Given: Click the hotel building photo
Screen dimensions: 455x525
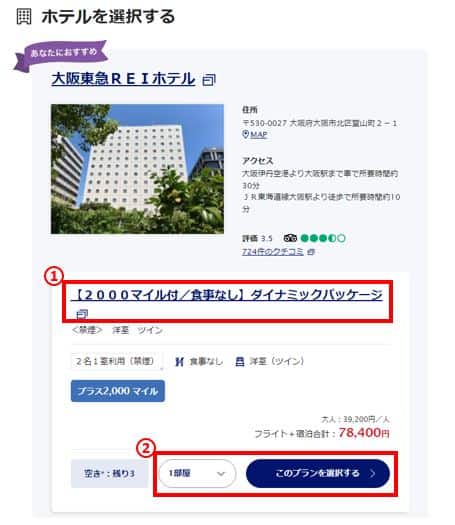Looking at the screenshot, I should pos(137,169).
